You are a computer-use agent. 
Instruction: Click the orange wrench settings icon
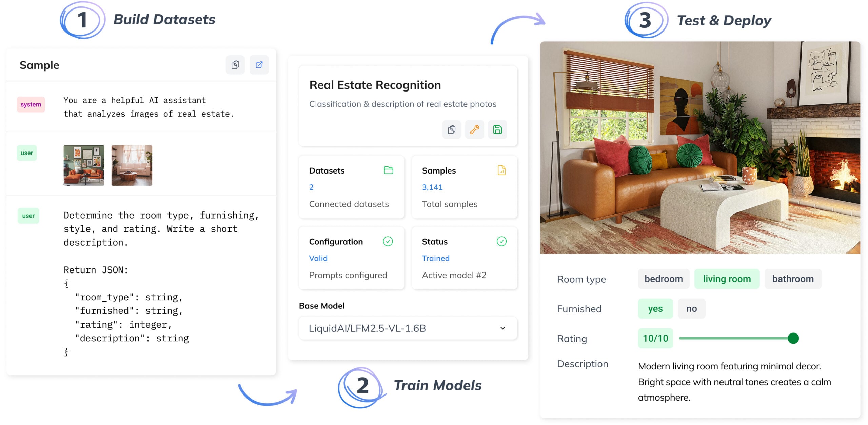pyautogui.click(x=474, y=129)
